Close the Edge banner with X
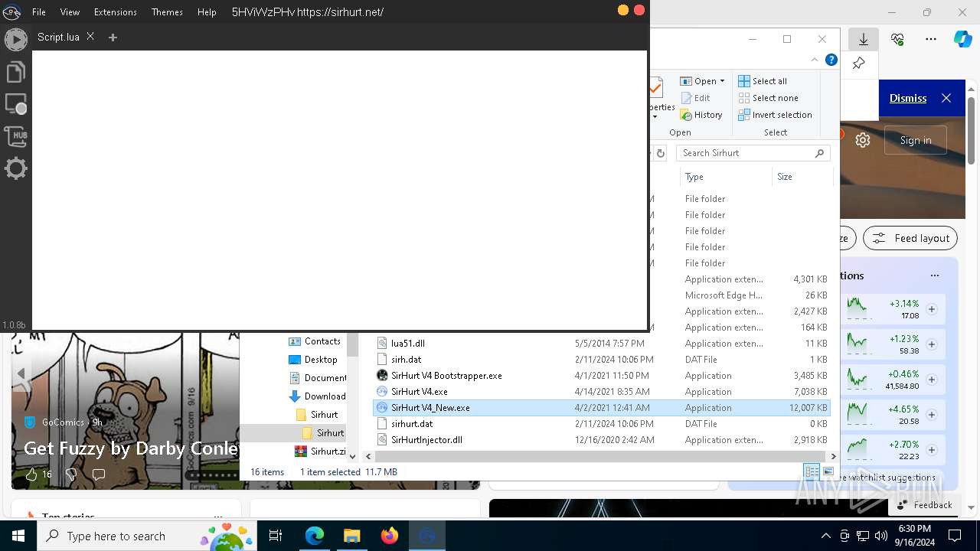 point(946,98)
